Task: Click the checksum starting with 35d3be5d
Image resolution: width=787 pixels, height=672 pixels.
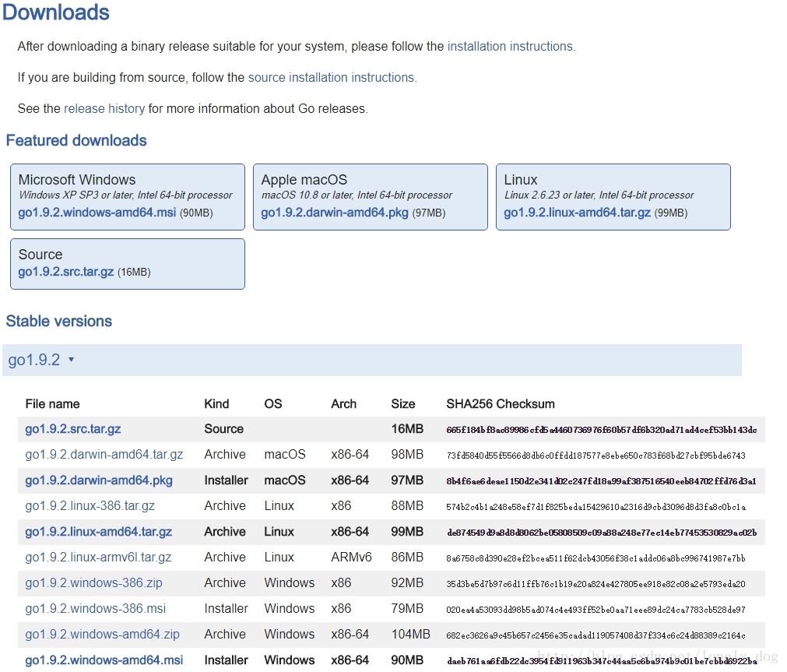Action: click(596, 583)
